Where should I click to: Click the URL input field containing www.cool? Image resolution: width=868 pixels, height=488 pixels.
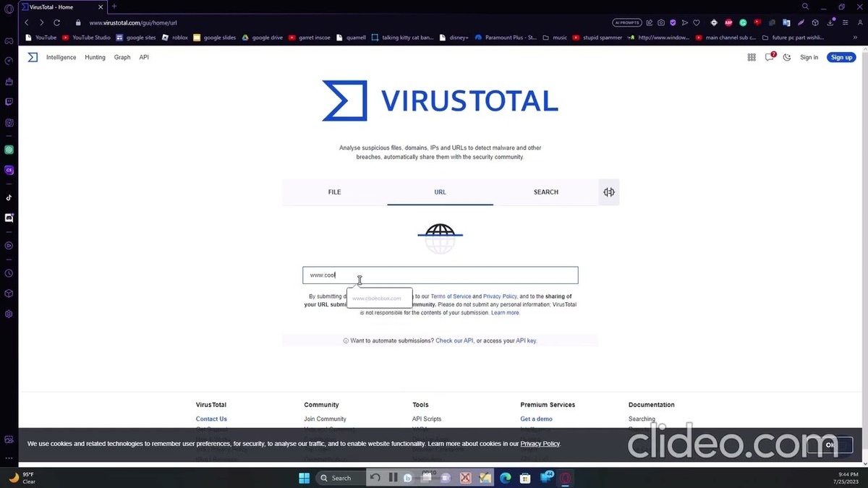click(440, 275)
